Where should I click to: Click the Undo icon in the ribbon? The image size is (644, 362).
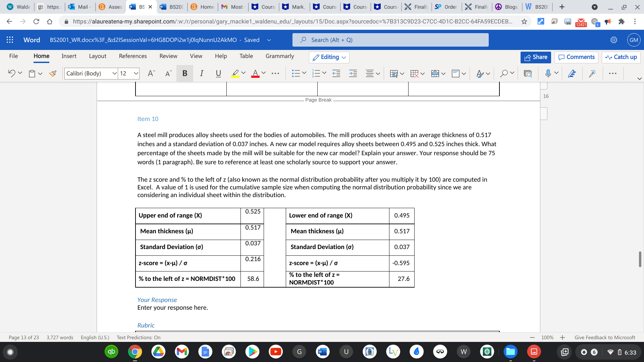pyautogui.click(x=11, y=73)
